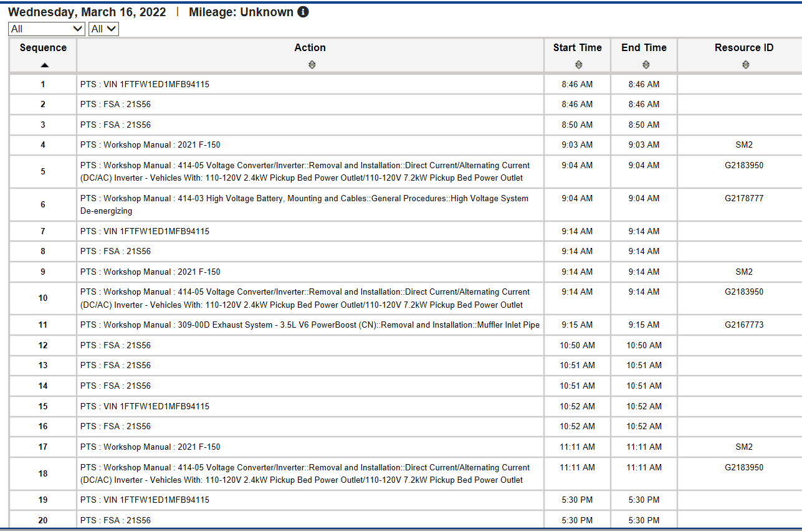The width and height of the screenshot is (802, 532).
Task: Open the narrower All filter dropdown
Action: click(104, 29)
